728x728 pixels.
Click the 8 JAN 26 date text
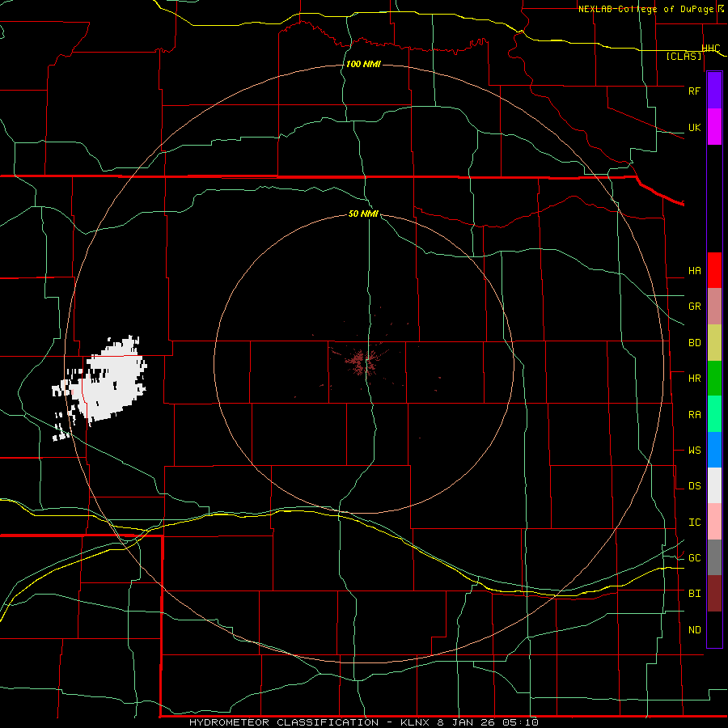(x=468, y=722)
